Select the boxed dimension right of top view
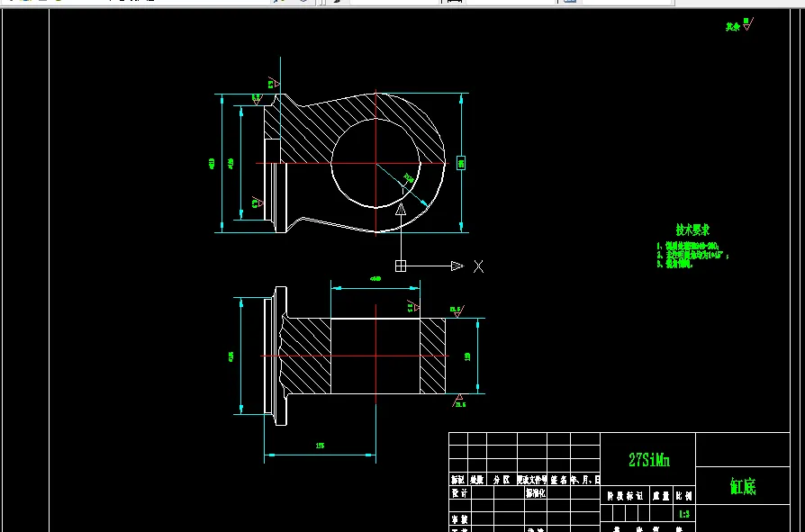Viewport: 805px width, 532px height. coord(461,163)
